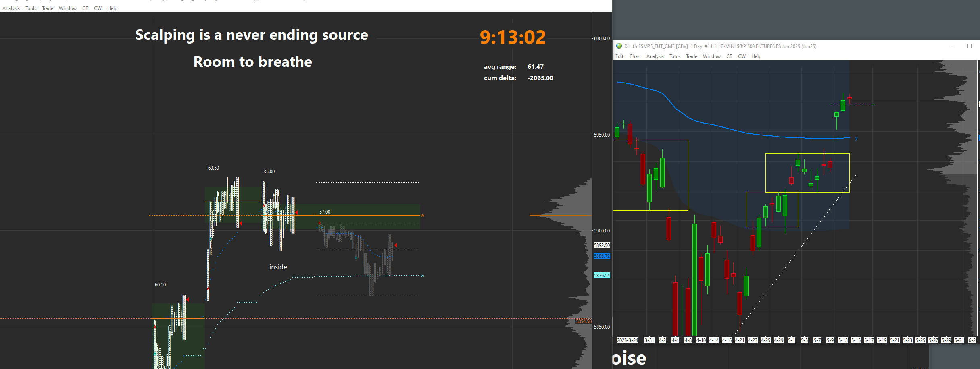Open Trade menu in the left footprint chart window

[x=48, y=8]
